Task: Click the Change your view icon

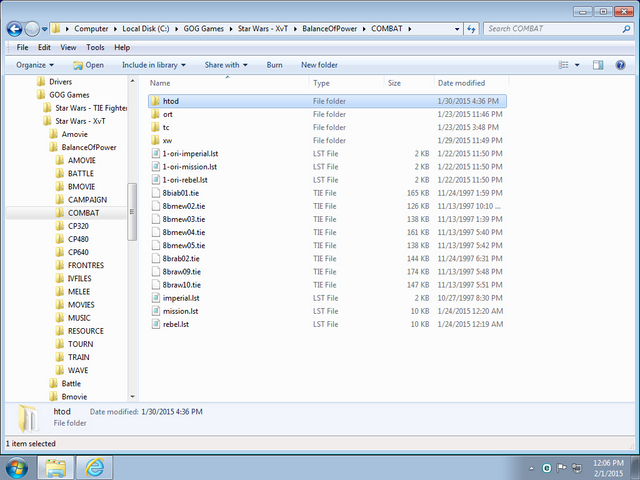Action: coord(564,65)
